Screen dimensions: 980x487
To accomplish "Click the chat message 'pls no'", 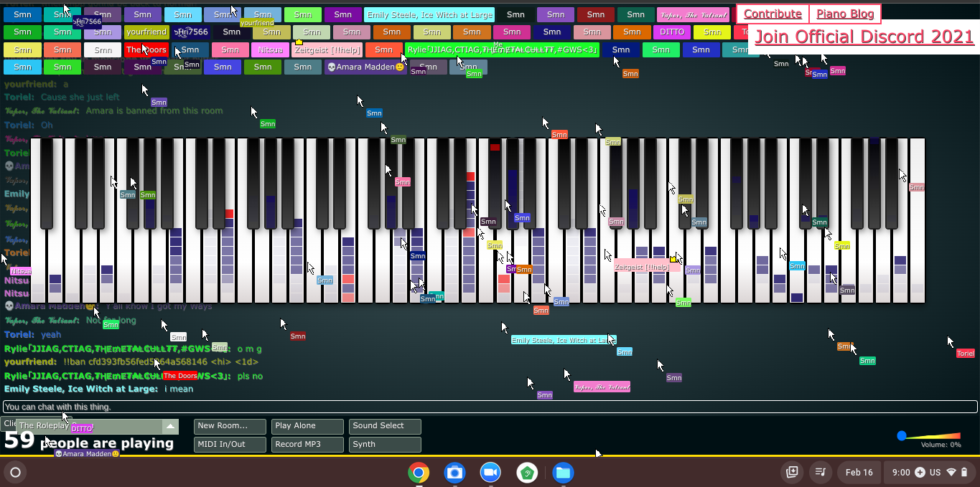I will tap(250, 376).
